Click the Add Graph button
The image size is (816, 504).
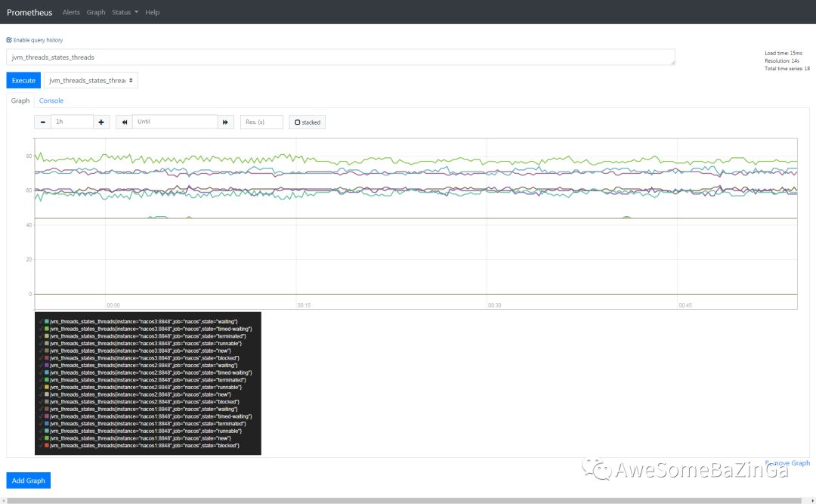pos(29,481)
